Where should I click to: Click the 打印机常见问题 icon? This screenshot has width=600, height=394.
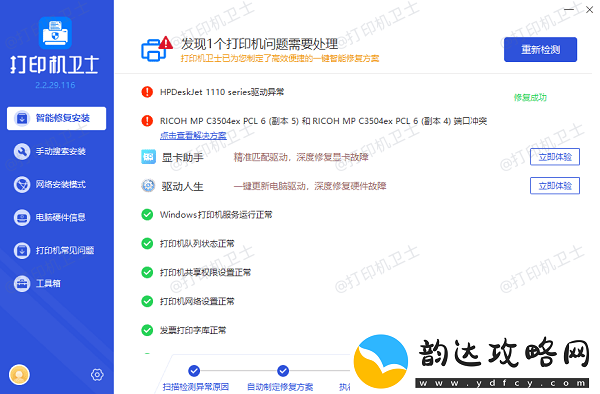click(22, 251)
